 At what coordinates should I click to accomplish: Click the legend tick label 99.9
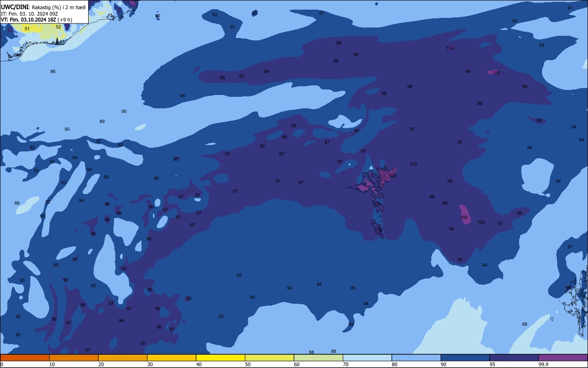click(543, 364)
